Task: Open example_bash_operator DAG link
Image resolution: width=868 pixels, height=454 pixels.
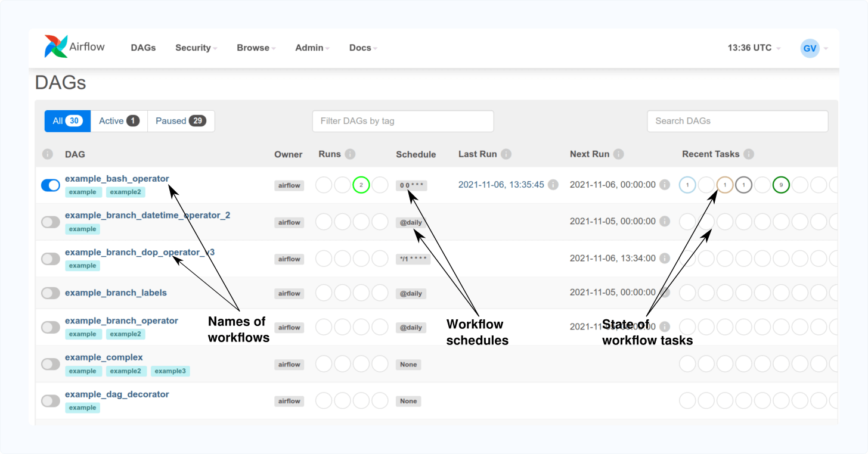Action: coord(117,178)
